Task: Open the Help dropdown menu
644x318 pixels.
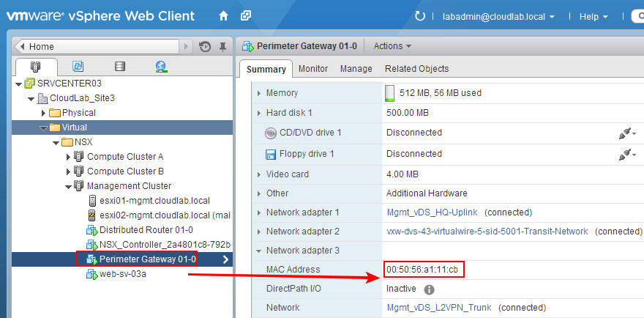Action: [x=594, y=17]
